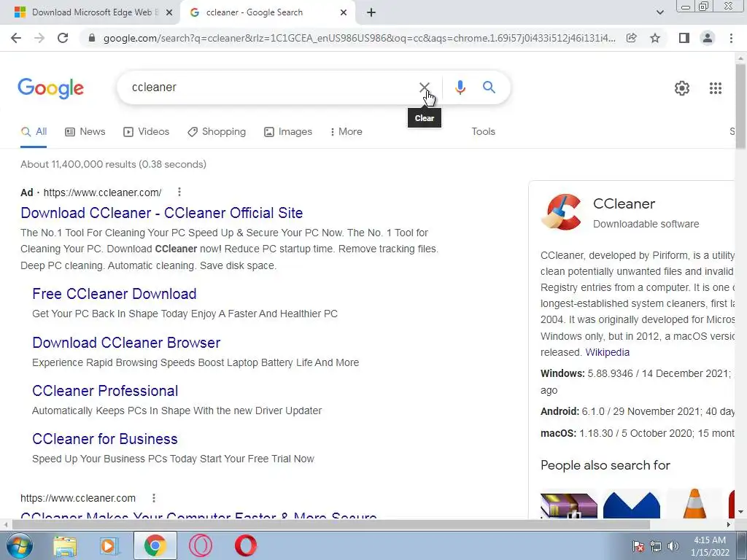Open the CCleaner Professional link

(105, 391)
